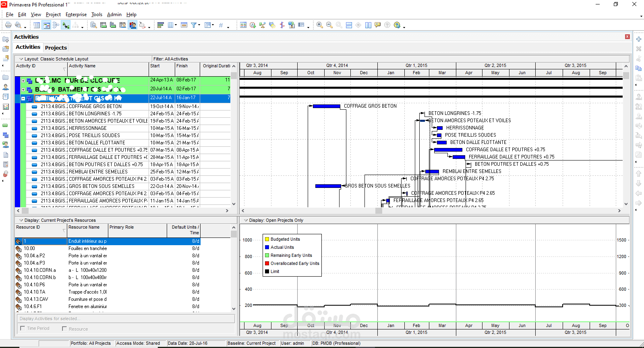Click the Remaining Early Units green swatch
The height and width of the screenshot is (348, 644).
267,255
